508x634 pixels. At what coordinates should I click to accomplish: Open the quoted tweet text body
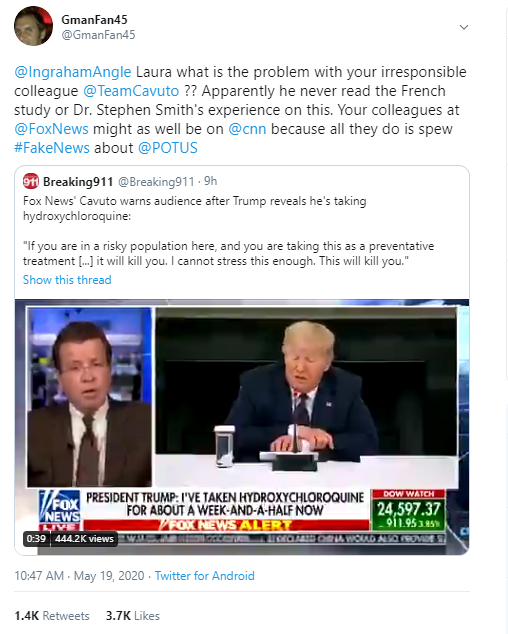(x=229, y=231)
